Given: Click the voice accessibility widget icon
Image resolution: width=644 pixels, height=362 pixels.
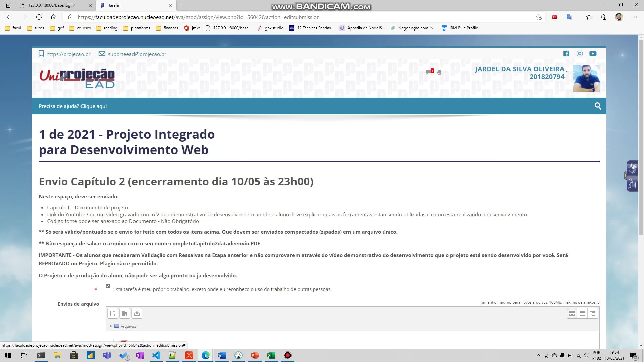Looking at the screenshot, I should [x=632, y=184].
